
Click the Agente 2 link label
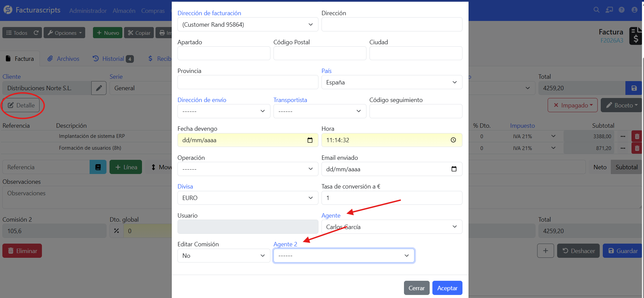(285, 244)
